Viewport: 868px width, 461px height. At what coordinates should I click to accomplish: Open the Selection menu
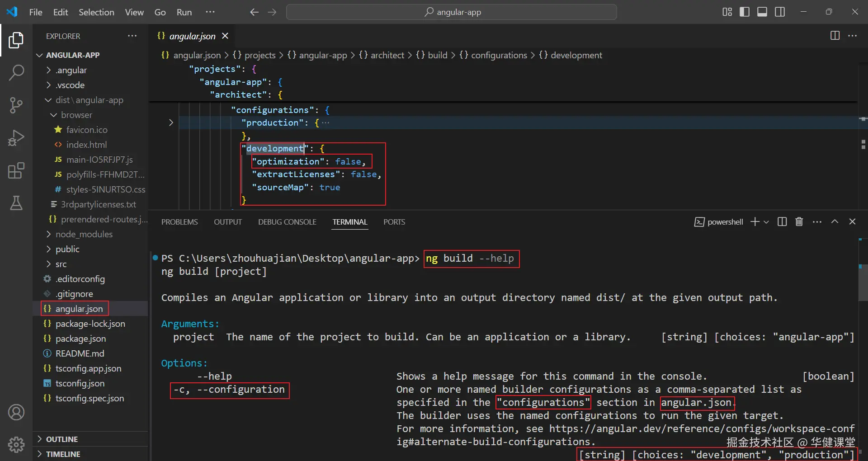point(96,12)
